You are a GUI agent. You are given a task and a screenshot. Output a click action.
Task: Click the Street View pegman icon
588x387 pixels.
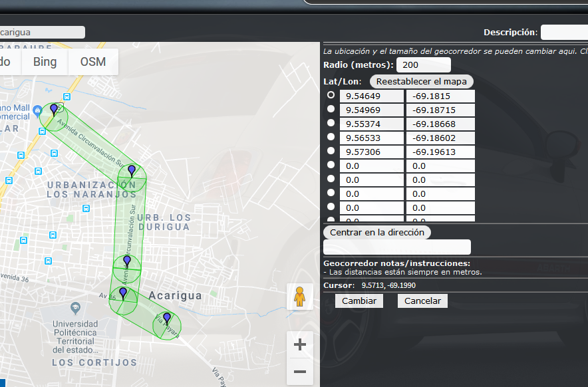click(x=300, y=296)
